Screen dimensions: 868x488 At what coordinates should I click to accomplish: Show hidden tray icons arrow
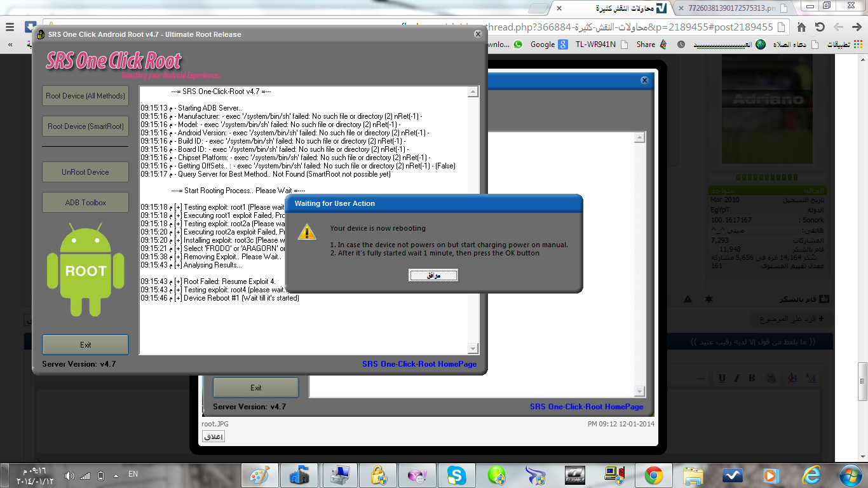[x=116, y=475]
